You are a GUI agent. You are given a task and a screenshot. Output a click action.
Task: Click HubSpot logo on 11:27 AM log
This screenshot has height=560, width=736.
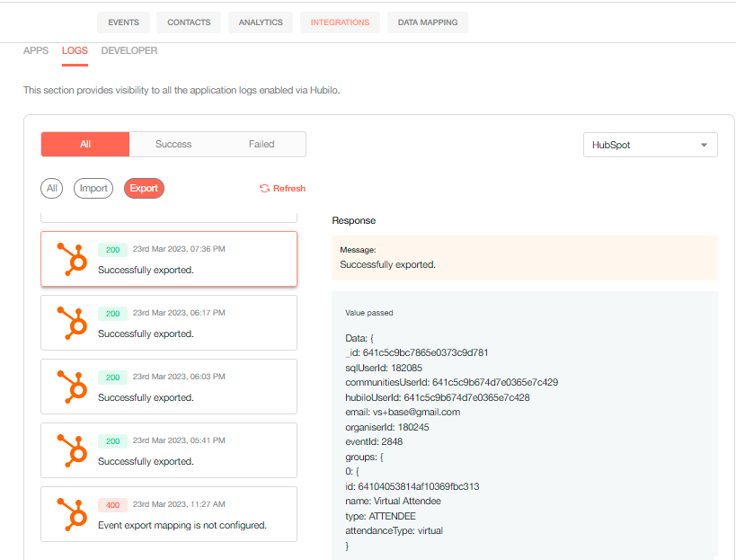72,514
